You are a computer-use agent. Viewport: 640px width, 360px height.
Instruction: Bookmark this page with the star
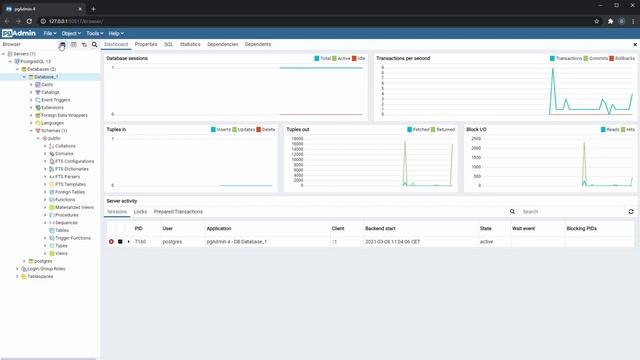click(596, 21)
